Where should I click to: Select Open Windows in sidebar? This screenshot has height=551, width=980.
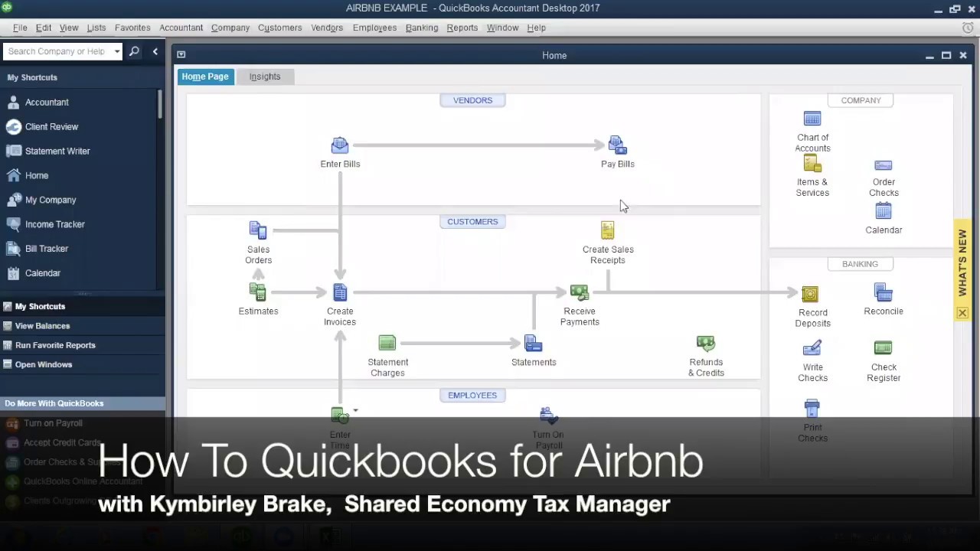pyautogui.click(x=83, y=364)
